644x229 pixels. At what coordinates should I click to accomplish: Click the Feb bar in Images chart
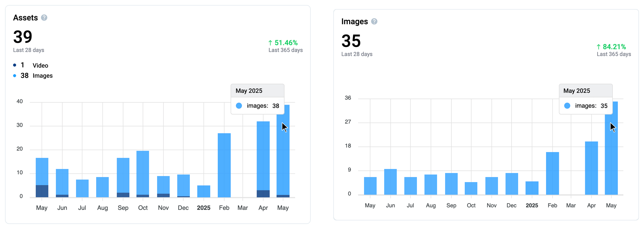[552, 174]
